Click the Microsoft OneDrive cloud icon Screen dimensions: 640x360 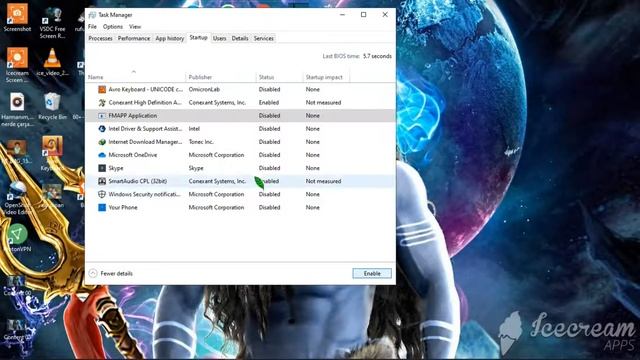click(102, 155)
